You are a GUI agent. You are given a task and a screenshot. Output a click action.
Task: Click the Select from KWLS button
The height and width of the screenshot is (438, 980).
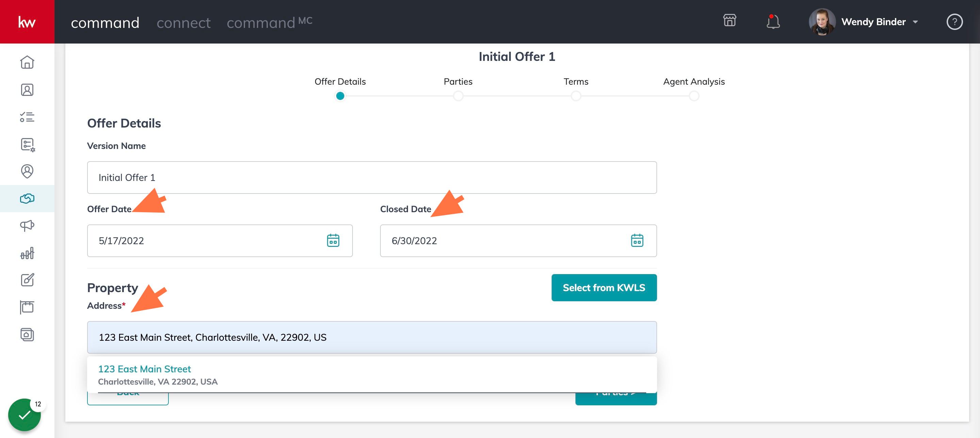click(x=604, y=288)
